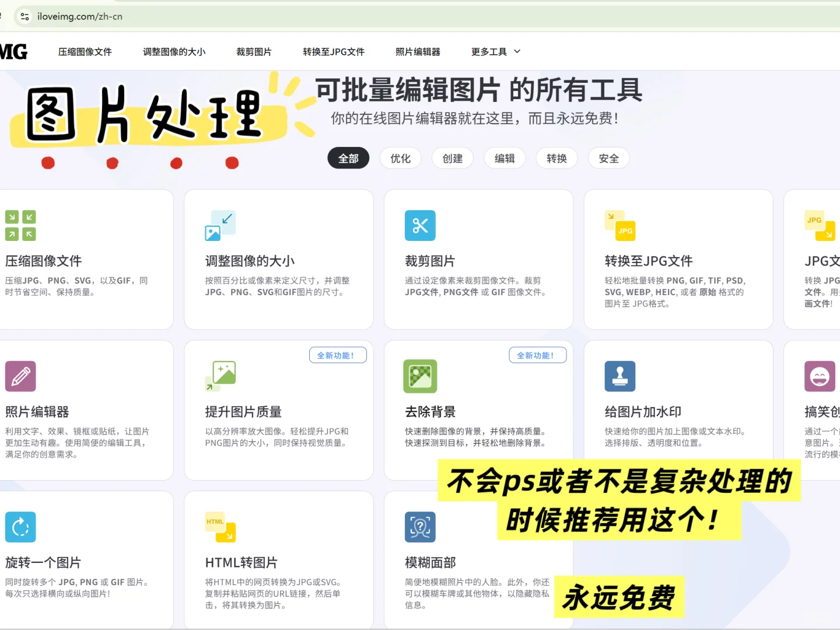Click the resize image icon
Image resolution: width=840 pixels, height=630 pixels.
pos(220,226)
